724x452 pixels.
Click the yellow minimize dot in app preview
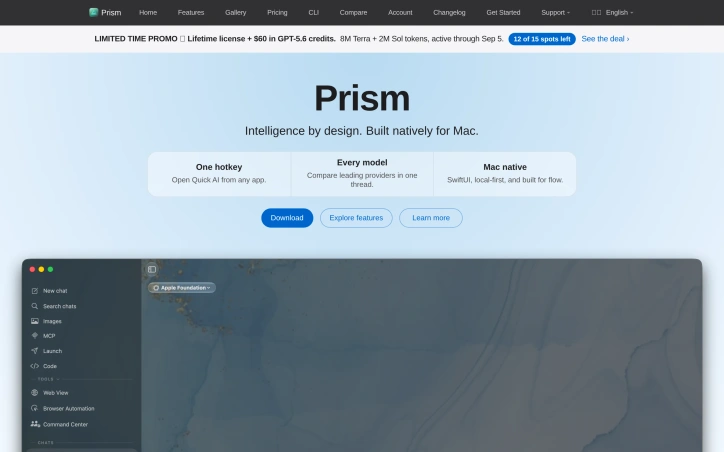pos(41,269)
